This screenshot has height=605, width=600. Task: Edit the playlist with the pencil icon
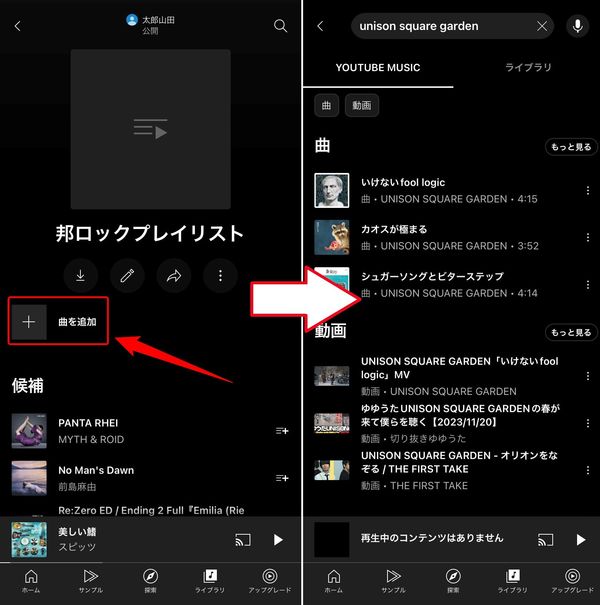(x=127, y=276)
